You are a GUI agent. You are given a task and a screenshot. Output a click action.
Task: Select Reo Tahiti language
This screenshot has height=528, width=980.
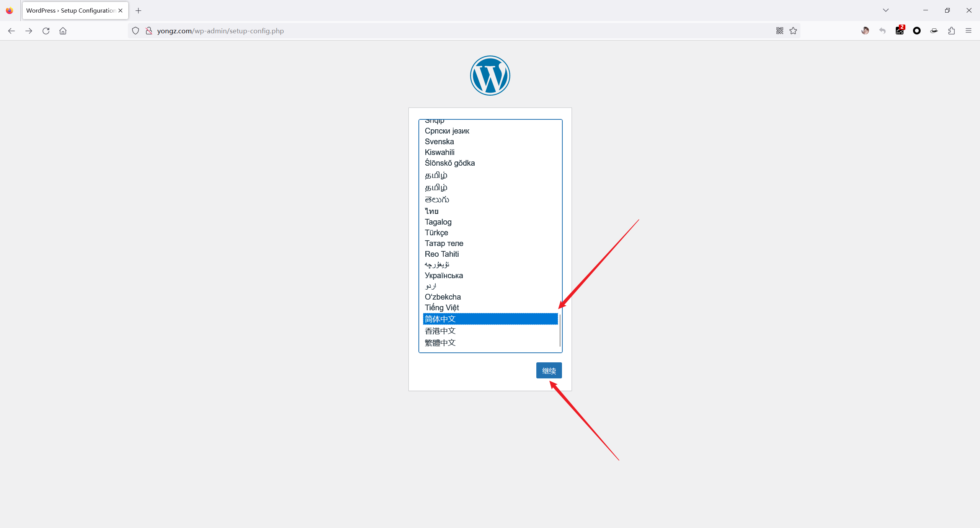(490, 254)
